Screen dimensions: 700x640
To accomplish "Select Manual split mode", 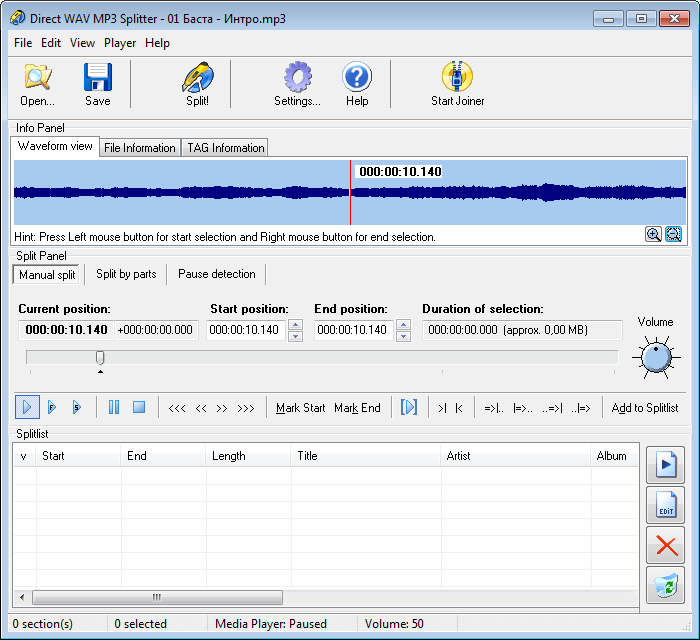I will click(x=47, y=274).
